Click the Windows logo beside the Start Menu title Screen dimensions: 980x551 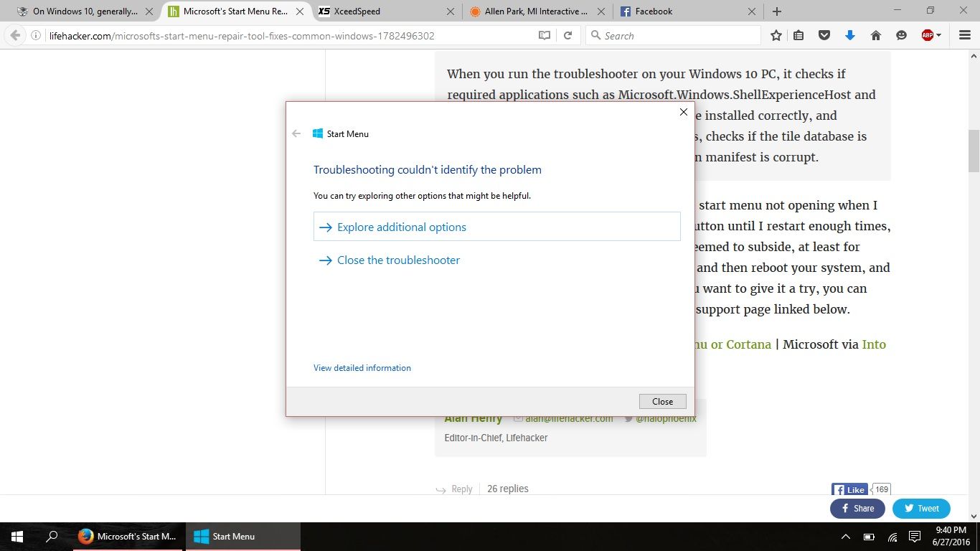tap(318, 133)
